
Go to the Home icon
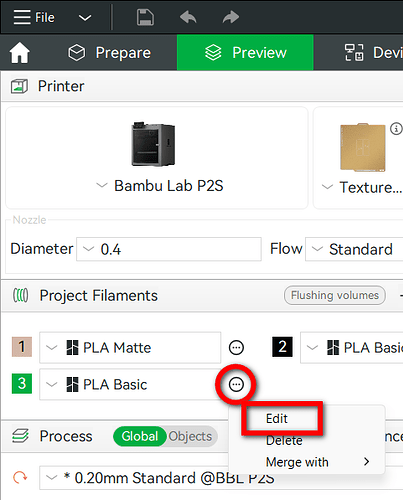(x=19, y=53)
